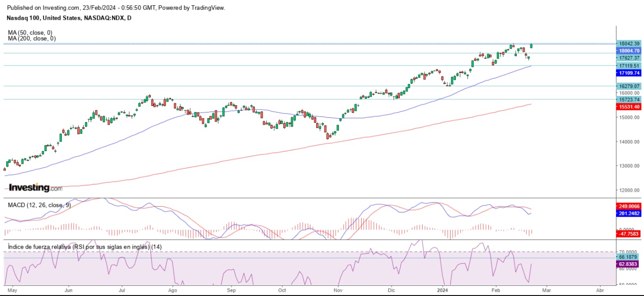The width and height of the screenshot is (644, 296).
Task: Select the 'Índice de fuerza relativa' RSI label
Action: (85, 247)
